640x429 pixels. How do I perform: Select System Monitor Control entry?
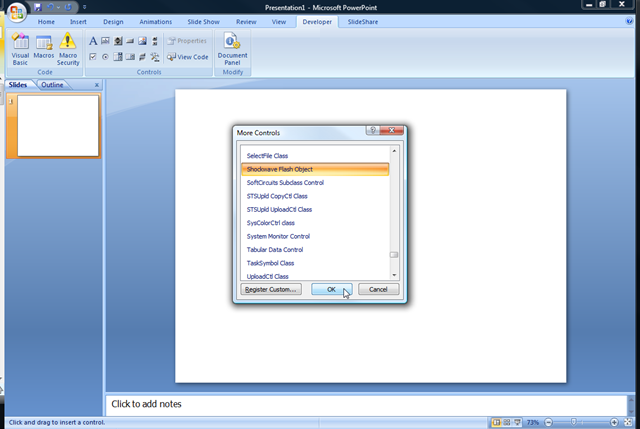click(315, 236)
